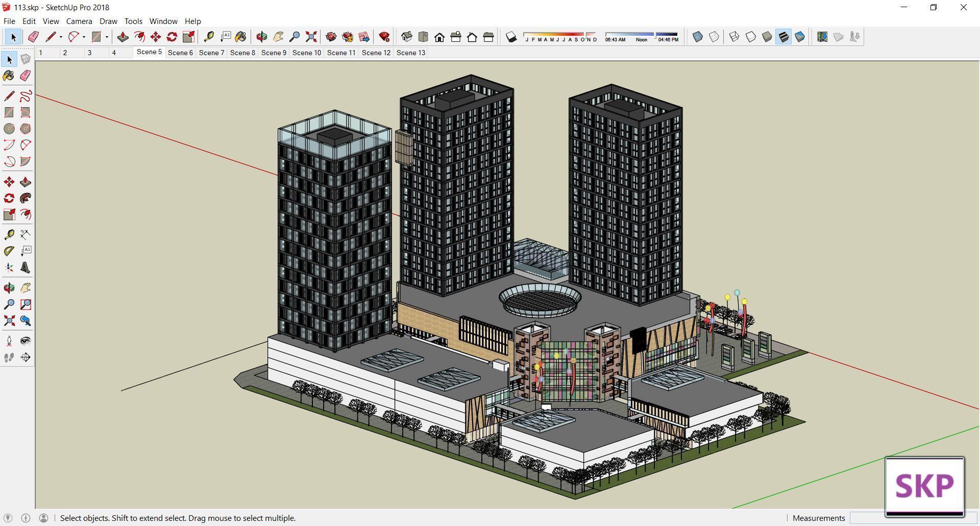Toggle Back Edges face style
The image size is (980, 526).
(714, 37)
